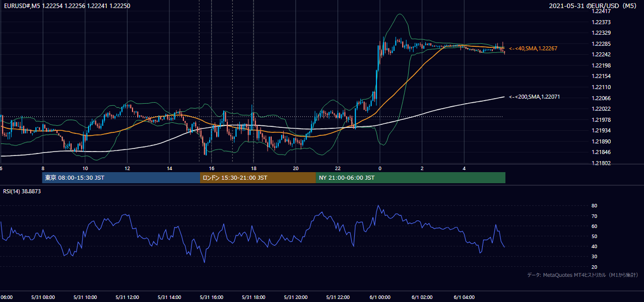The image size is (644, 302).
Task: Click price level 1.21890 on price axis
Action: point(602,141)
